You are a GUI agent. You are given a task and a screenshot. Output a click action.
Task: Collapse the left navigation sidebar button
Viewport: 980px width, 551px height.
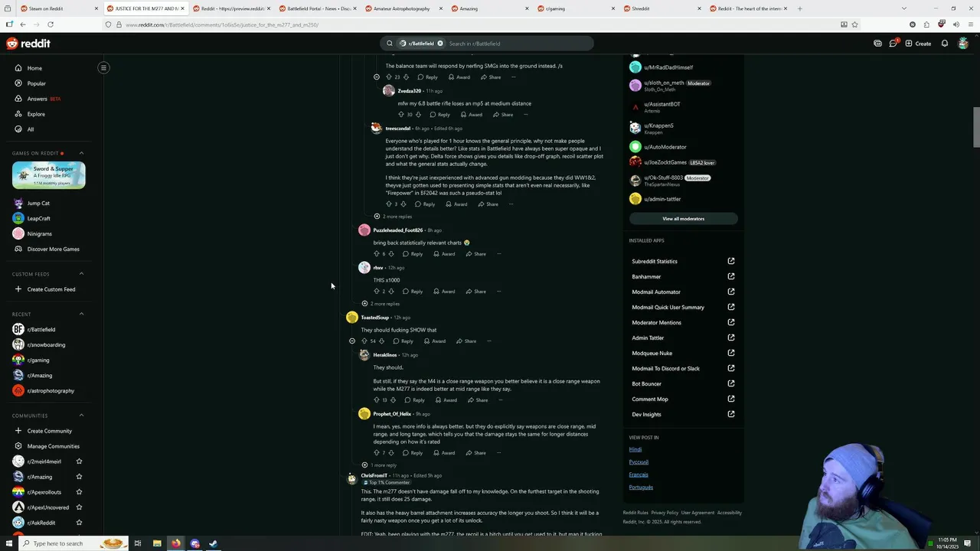coord(103,68)
